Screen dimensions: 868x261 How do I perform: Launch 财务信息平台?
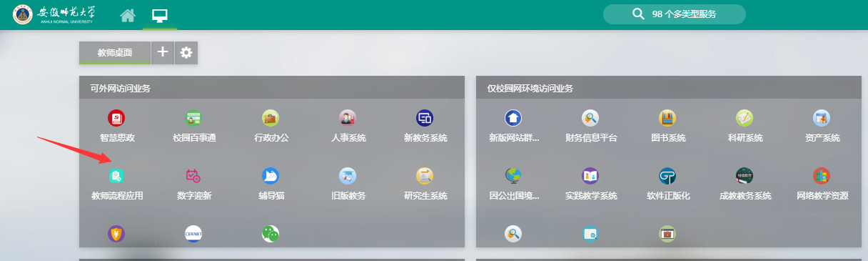coord(591,125)
